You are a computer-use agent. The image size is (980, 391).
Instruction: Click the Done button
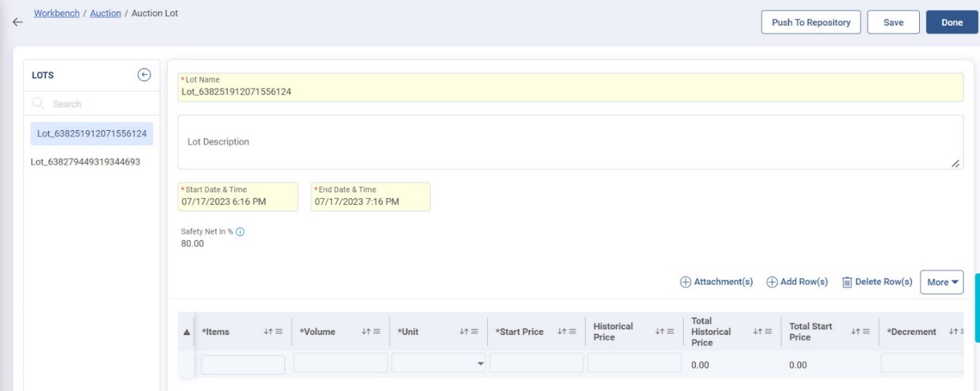(951, 22)
